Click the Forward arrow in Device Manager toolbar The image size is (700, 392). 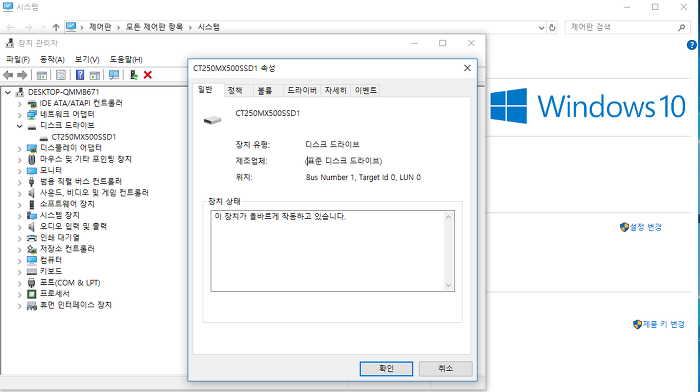(22, 75)
